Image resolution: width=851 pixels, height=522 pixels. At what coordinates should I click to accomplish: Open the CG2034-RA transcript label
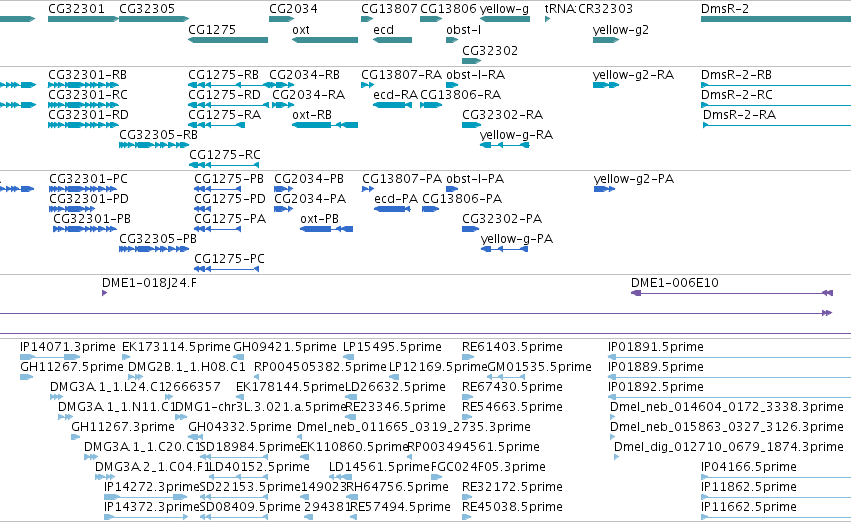pos(308,95)
